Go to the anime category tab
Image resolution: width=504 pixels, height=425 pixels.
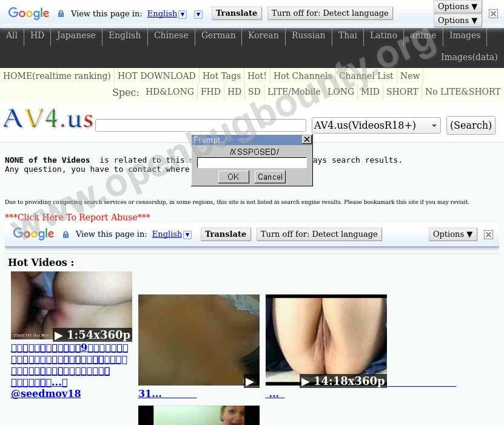pyautogui.click(x=423, y=35)
